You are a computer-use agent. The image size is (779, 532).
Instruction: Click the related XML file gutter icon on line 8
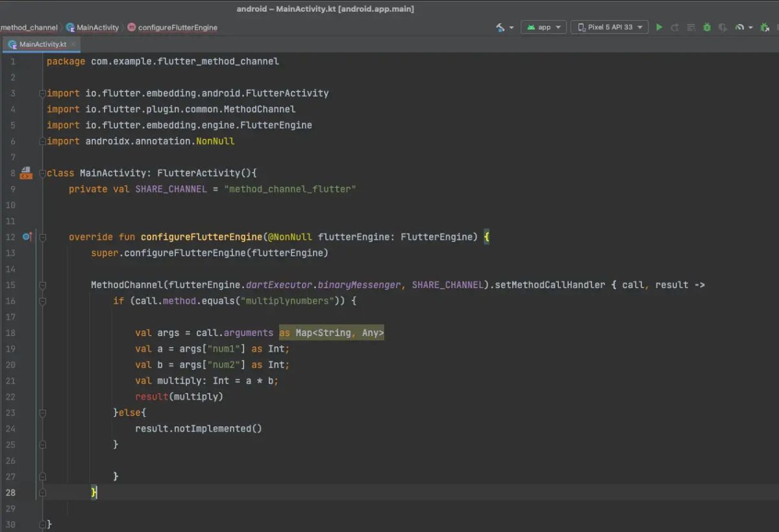(26, 173)
